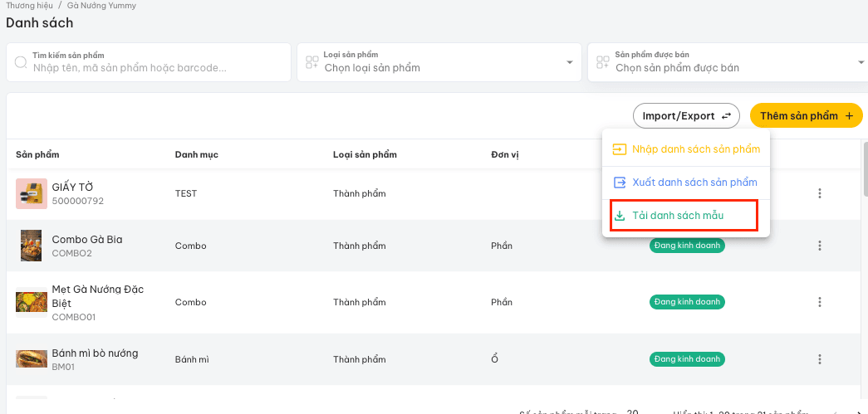Click the Danh sách page heading
The width and height of the screenshot is (868, 414).
pyautogui.click(x=39, y=23)
